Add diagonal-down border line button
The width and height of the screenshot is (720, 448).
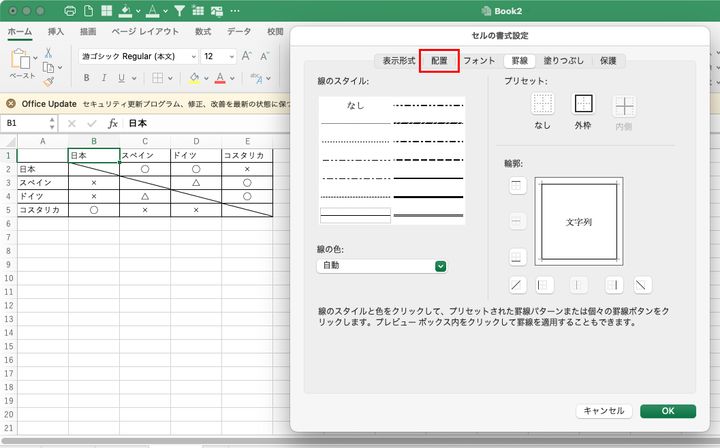pyautogui.click(x=642, y=285)
